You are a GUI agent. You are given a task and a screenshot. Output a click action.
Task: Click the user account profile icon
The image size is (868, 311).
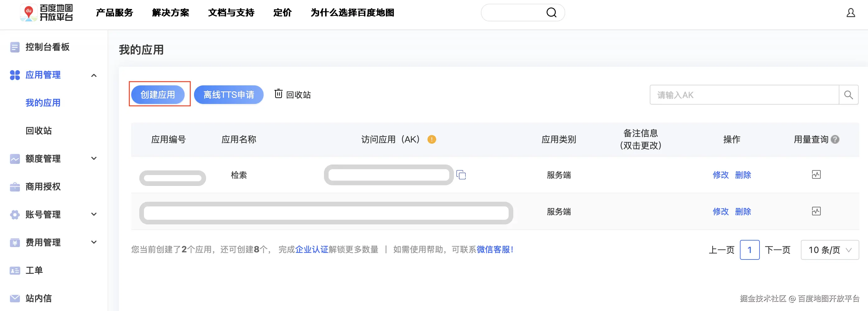coord(851,13)
